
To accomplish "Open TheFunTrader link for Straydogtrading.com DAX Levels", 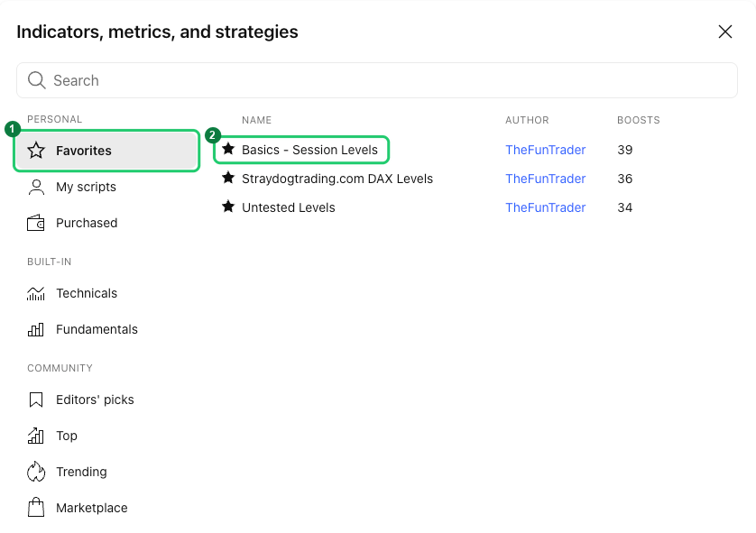I will [545, 179].
